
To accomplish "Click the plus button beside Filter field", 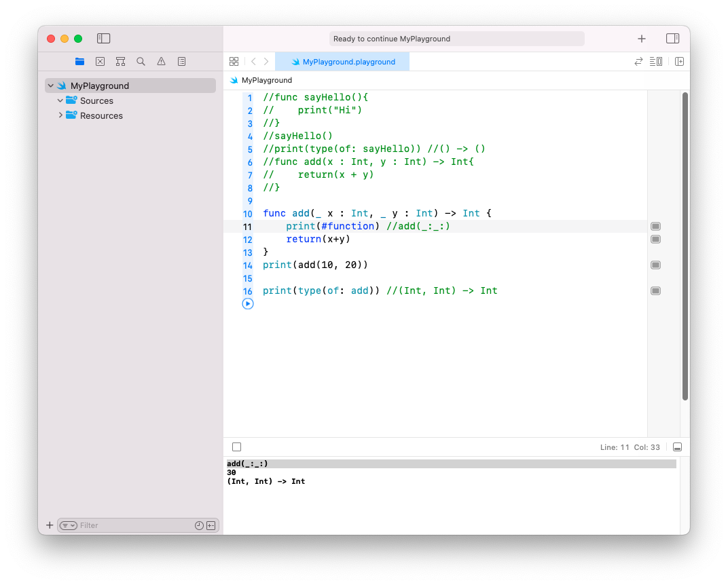I will (50, 525).
